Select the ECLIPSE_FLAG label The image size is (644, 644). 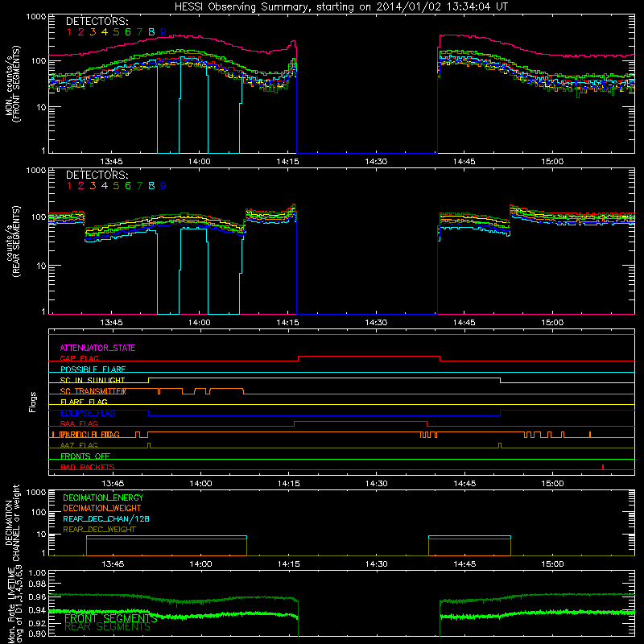click(88, 413)
